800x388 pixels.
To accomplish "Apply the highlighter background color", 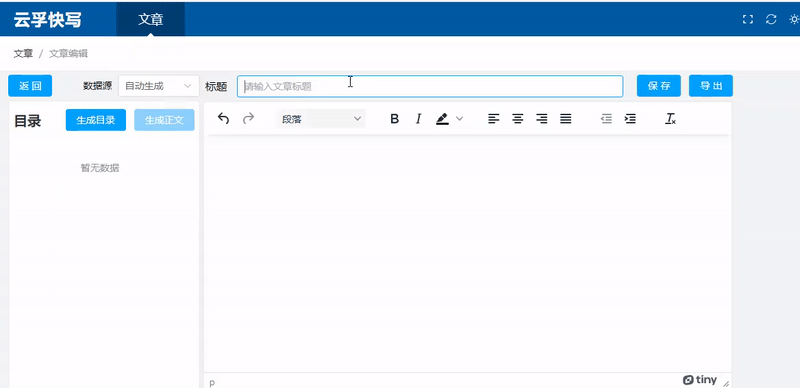I will click(442, 119).
